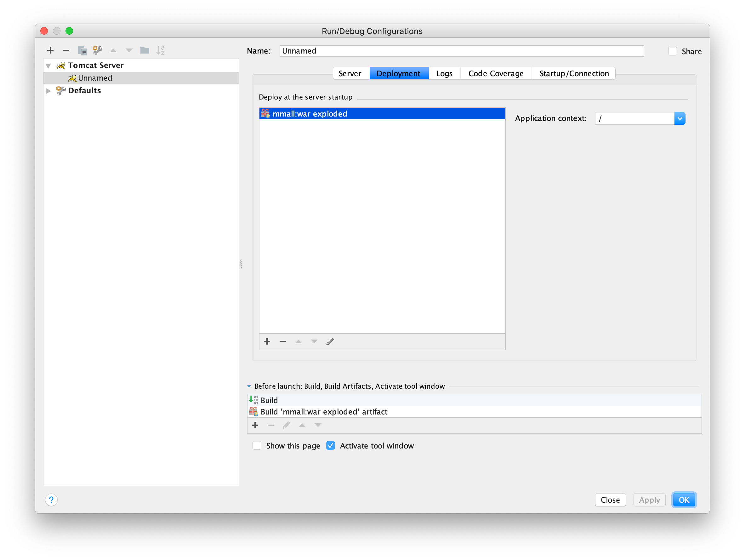The height and width of the screenshot is (560, 745).
Task: Click the create new folder icon
Action: click(145, 50)
